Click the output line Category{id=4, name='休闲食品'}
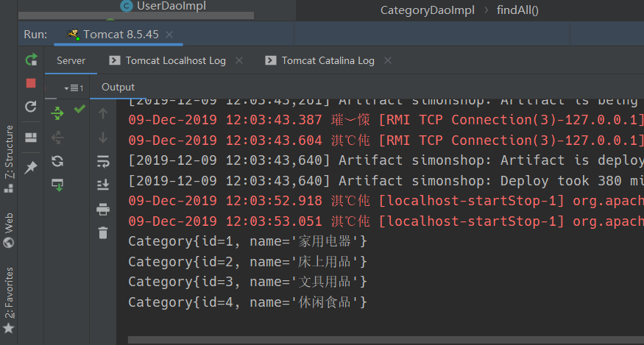The width and height of the screenshot is (644, 345). tap(247, 302)
